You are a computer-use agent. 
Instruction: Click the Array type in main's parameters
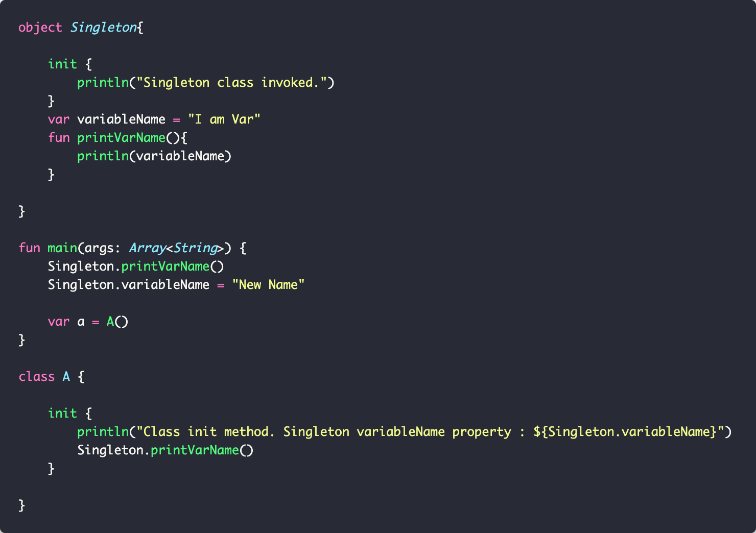pyautogui.click(x=147, y=248)
